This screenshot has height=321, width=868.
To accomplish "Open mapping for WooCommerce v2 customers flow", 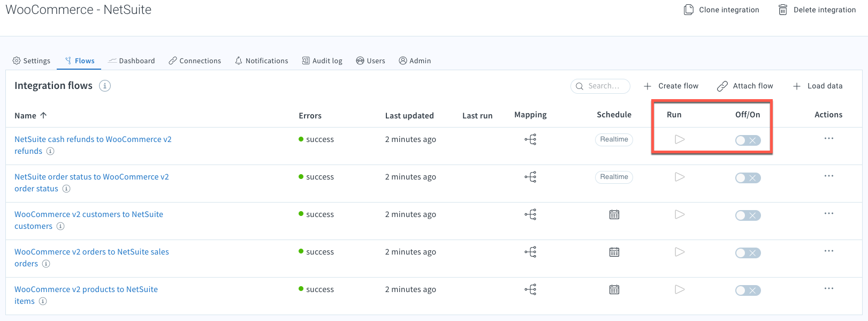I will pos(530,215).
